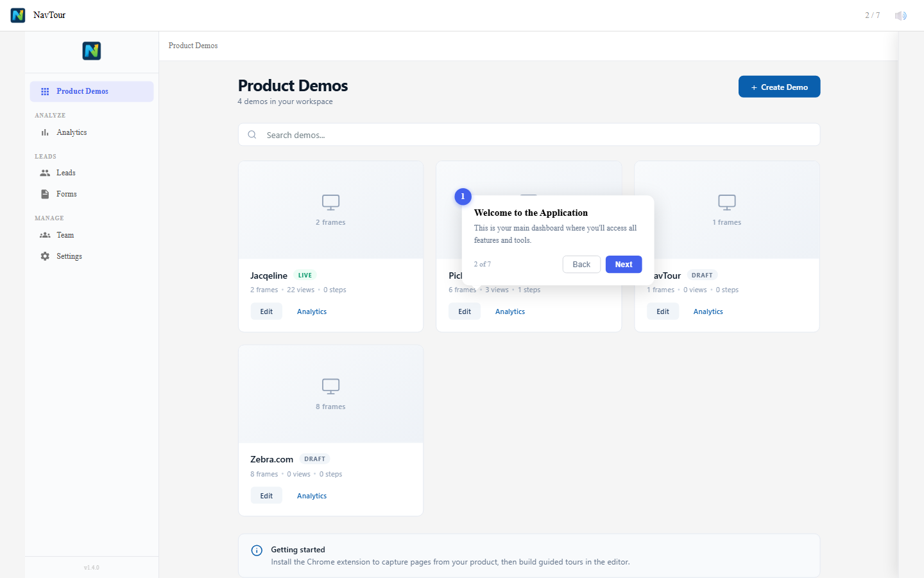The image size is (924, 578).
Task: Open the Jacqeline demo thumbnail
Action: pos(330,210)
